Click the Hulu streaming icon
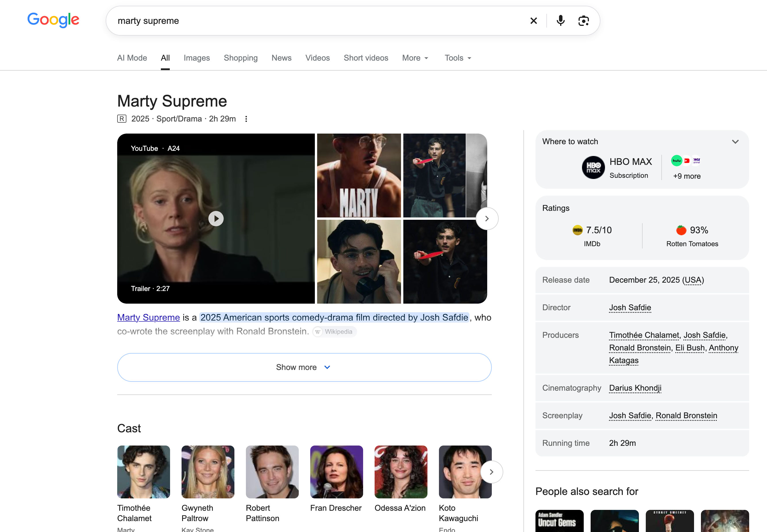 tap(676, 161)
